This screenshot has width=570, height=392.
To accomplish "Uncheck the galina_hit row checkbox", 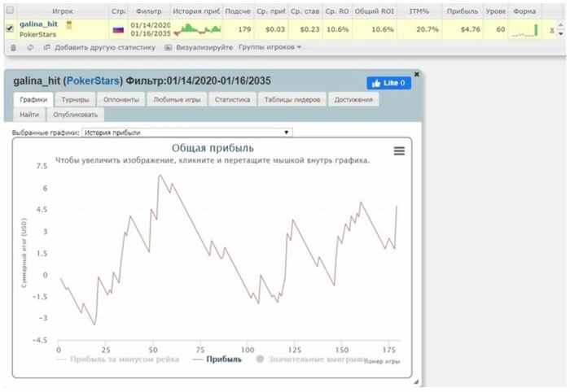I will [x=10, y=28].
